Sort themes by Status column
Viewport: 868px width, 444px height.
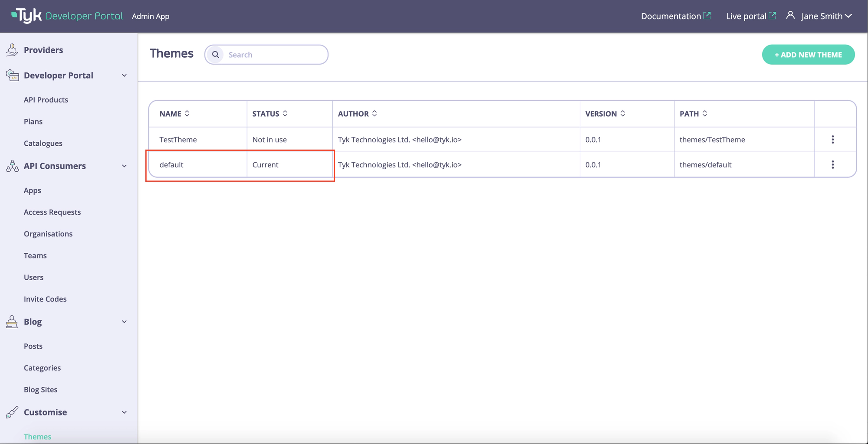point(285,114)
